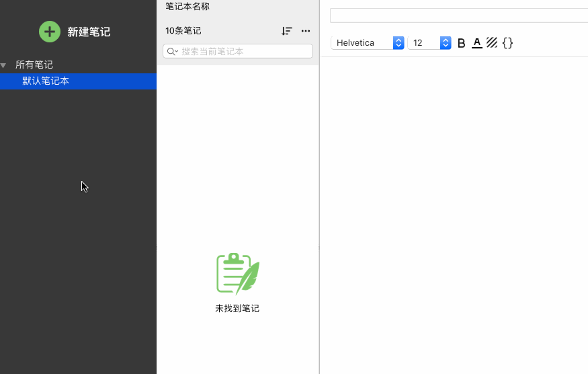588x374 pixels.
Task: Select 所有笔记 in the sidebar
Action: [34, 65]
